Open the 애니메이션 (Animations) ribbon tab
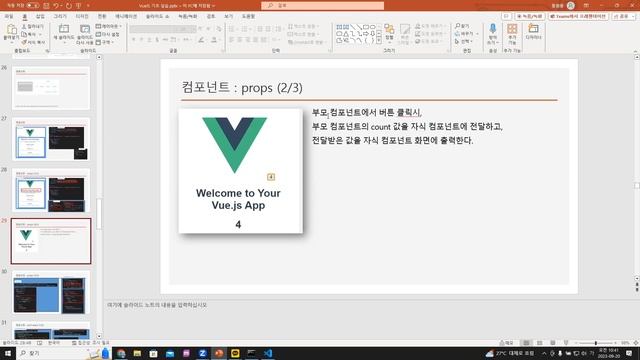 click(126, 16)
